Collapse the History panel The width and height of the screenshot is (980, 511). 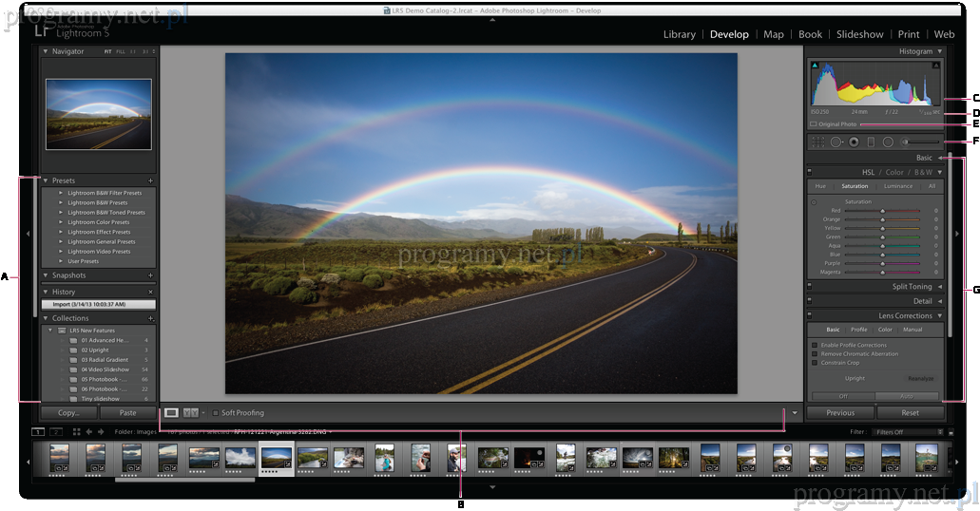pos(46,292)
